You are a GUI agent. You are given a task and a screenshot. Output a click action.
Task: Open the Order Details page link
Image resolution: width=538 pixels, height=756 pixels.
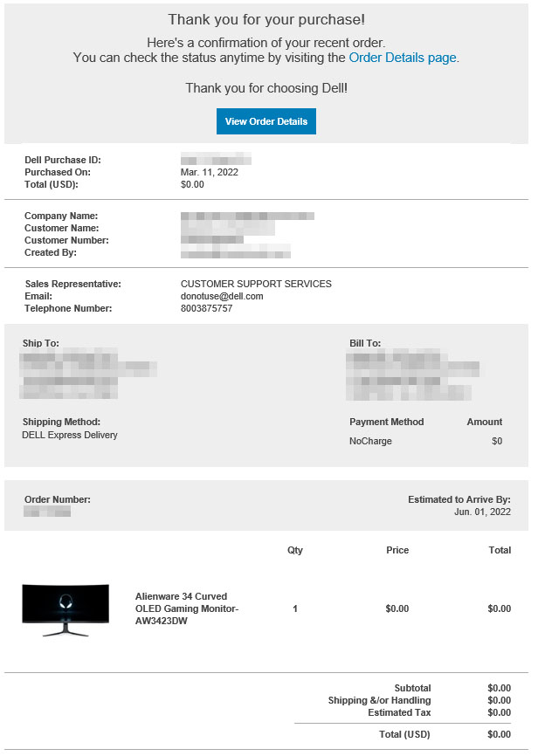click(x=403, y=58)
